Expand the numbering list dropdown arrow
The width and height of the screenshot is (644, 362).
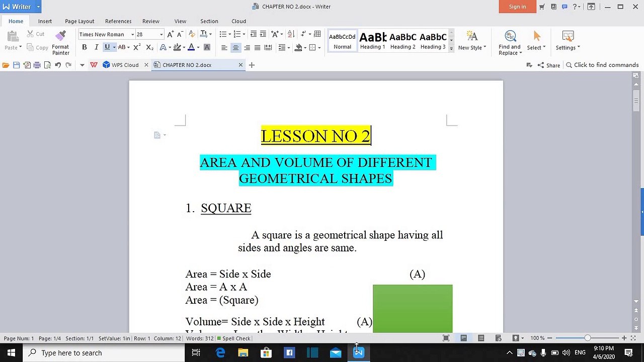[x=244, y=34]
